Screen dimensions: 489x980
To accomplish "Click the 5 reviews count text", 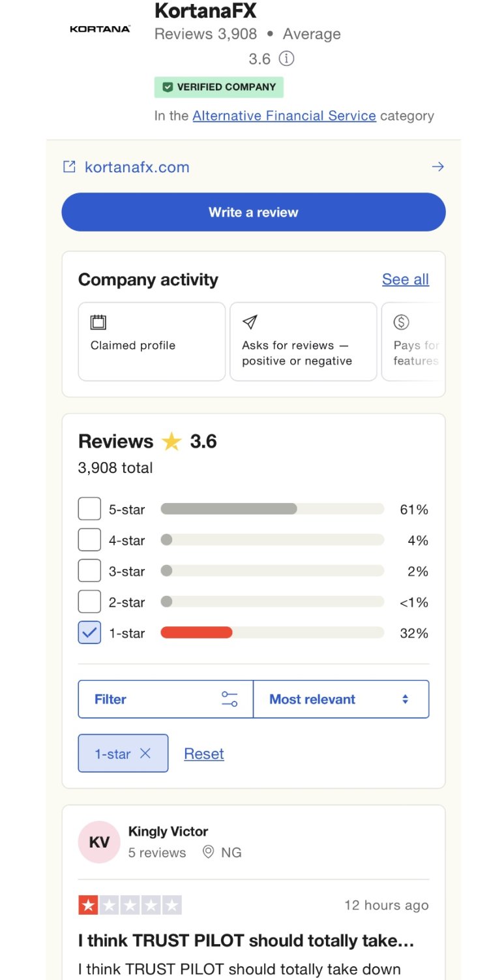I will click(x=157, y=853).
